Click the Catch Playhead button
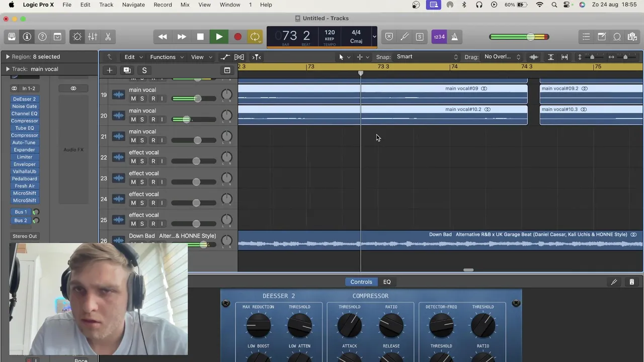 (257, 57)
